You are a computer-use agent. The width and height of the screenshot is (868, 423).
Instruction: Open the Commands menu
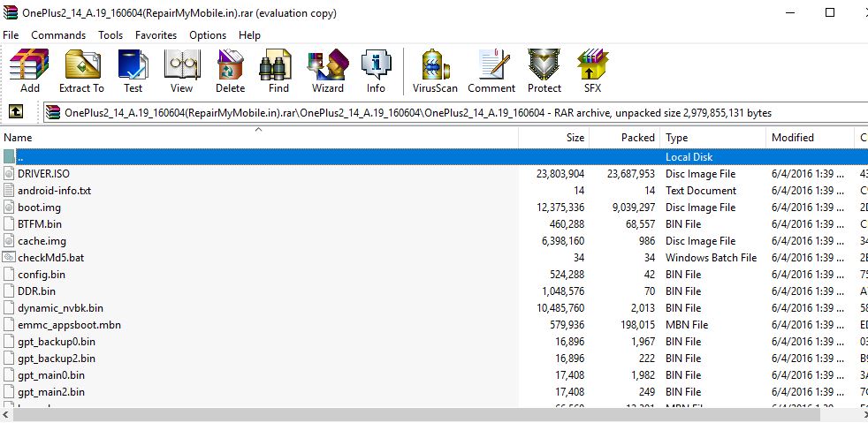click(x=58, y=35)
